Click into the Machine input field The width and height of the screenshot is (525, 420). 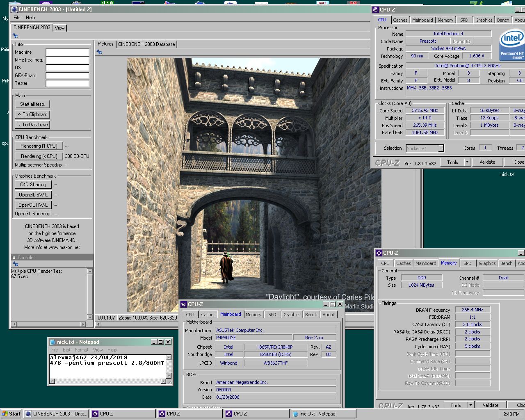point(68,52)
